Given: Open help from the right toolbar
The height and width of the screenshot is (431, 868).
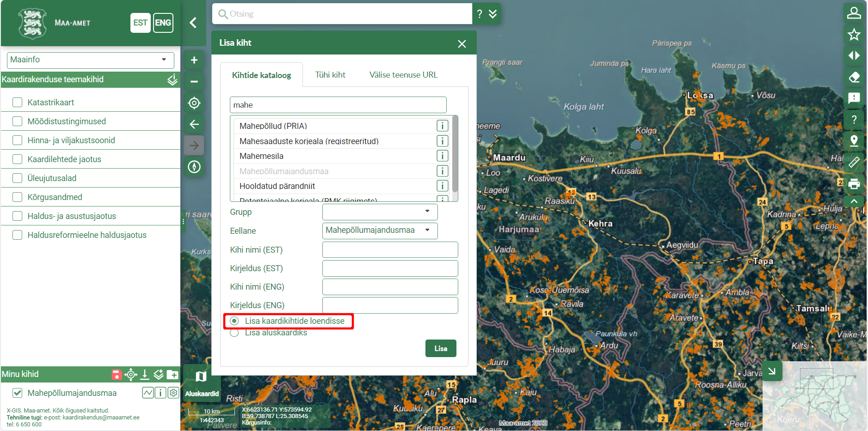Looking at the screenshot, I should 854,119.
